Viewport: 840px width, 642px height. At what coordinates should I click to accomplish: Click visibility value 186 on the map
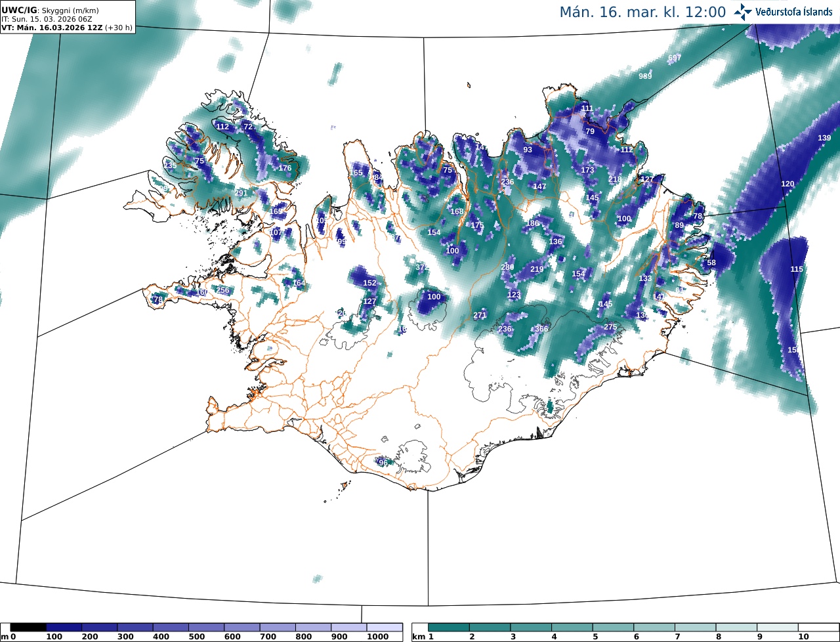point(532,223)
